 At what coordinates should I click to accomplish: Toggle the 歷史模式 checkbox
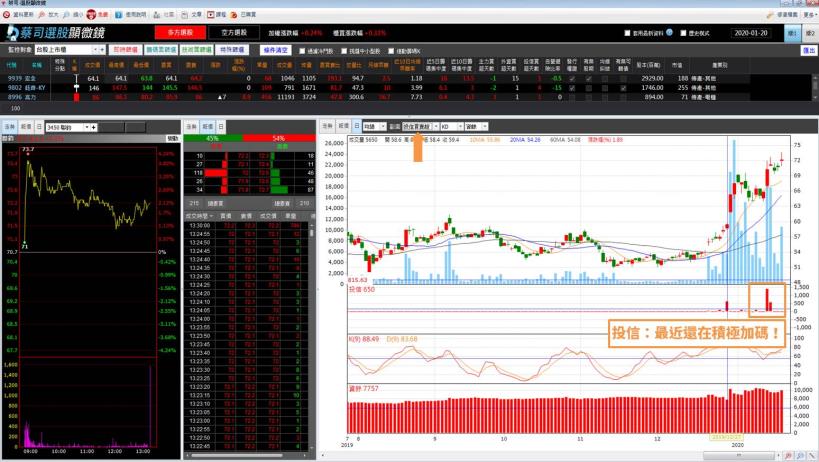click(x=683, y=33)
